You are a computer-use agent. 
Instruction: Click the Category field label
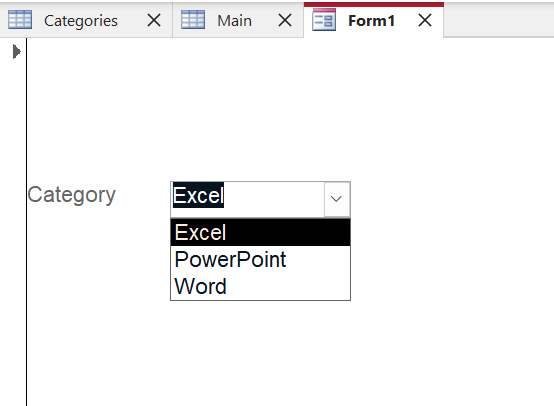point(72,195)
